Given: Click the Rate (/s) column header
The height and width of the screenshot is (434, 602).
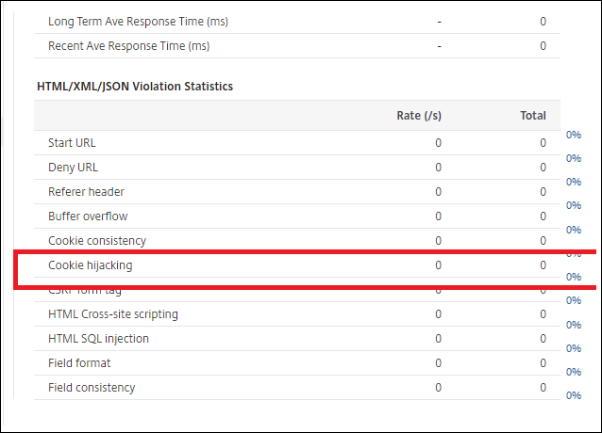Looking at the screenshot, I should tap(419, 116).
